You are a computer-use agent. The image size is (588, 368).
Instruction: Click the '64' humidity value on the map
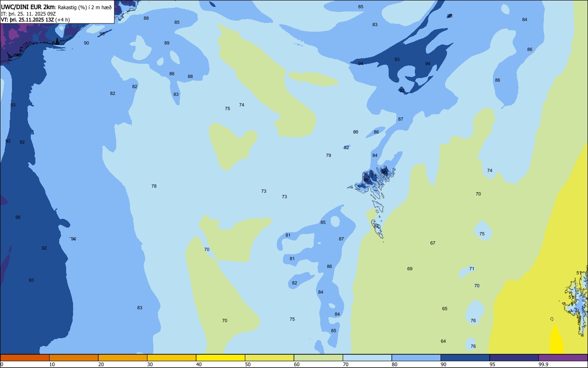[x=443, y=341]
